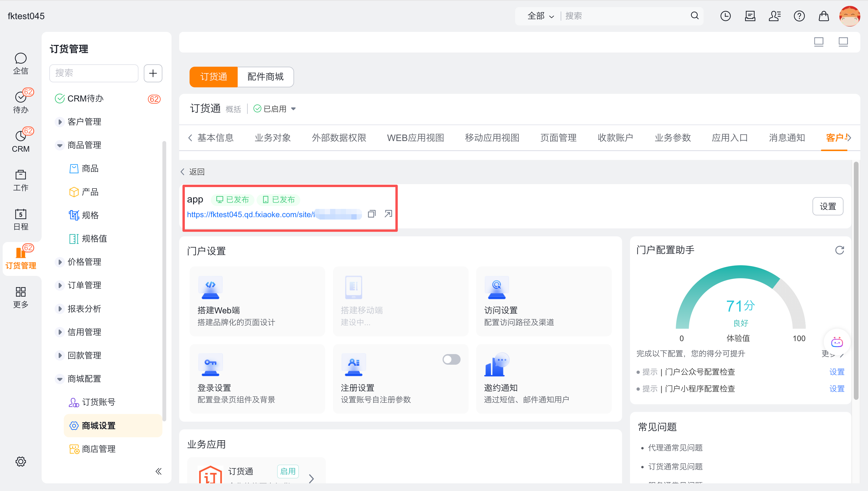Image resolution: width=868 pixels, height=491 pixels.
Task: Select the 页面管理 tab
Action: [x=558, y=138]
